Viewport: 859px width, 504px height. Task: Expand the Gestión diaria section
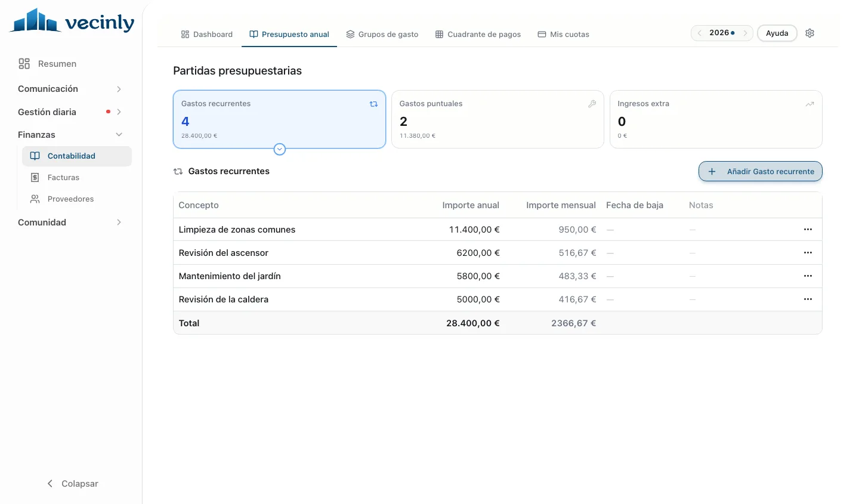pos(70,112)
